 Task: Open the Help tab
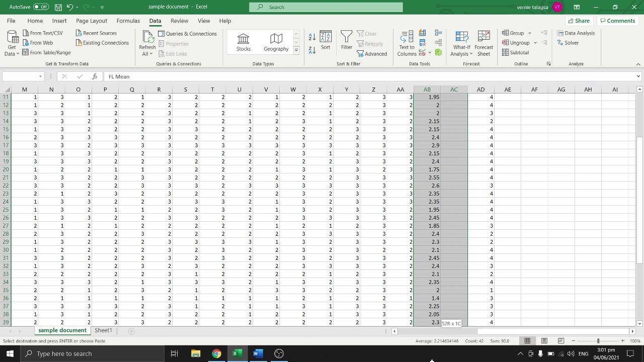point(225,21)
